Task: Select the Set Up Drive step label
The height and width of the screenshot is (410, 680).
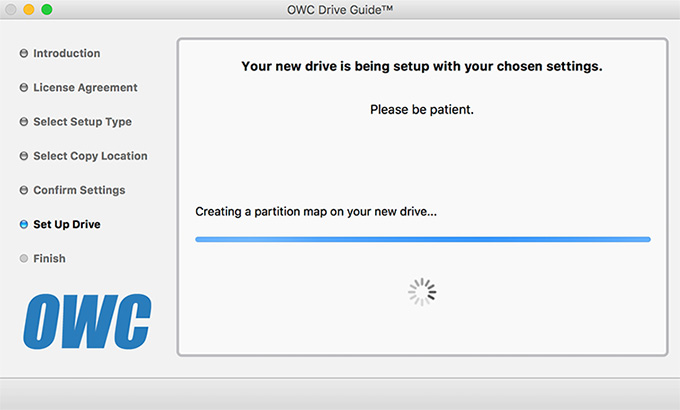Action: [67, 224]
